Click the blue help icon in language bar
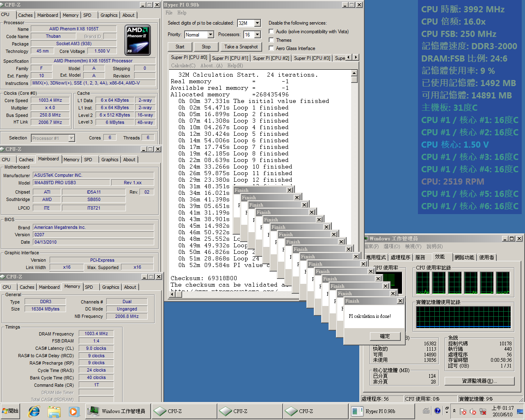Viewport: 525px width, 420px height. pyautogui.click(x=437, y=411)
